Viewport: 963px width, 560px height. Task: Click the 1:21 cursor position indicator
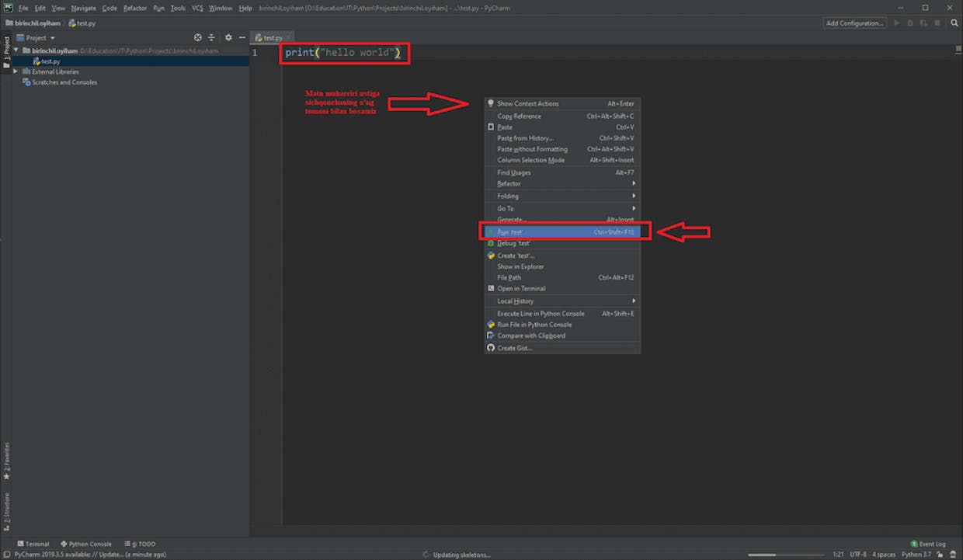click(x=838, y=555)
